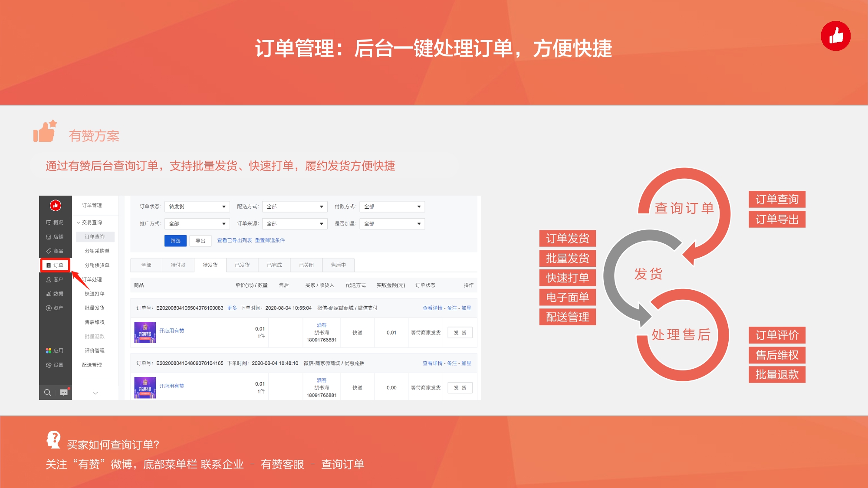Switch to the 已关闭 tab
This screenshot has width=868, height=488.
306,265
